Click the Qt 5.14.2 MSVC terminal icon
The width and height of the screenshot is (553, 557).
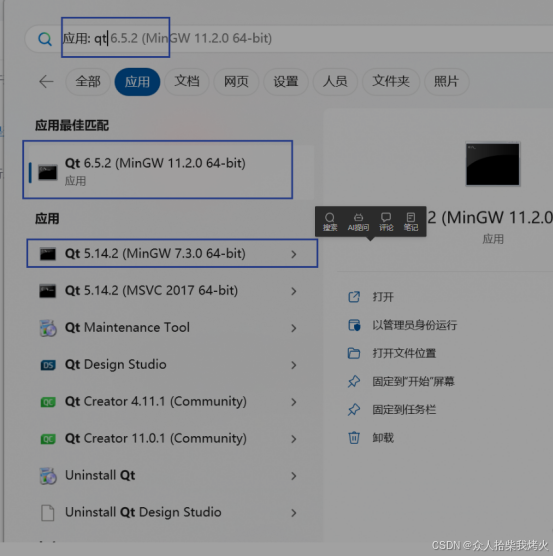point(48,291)
